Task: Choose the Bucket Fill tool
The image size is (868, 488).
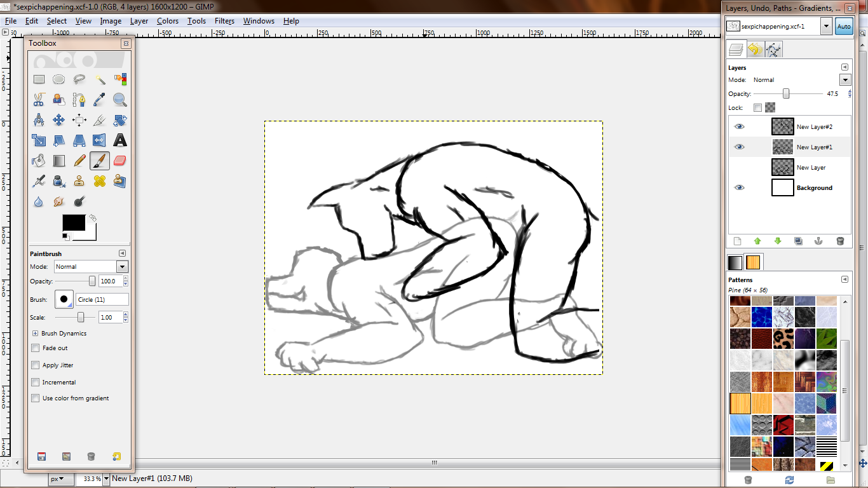Action: (39, 161)
